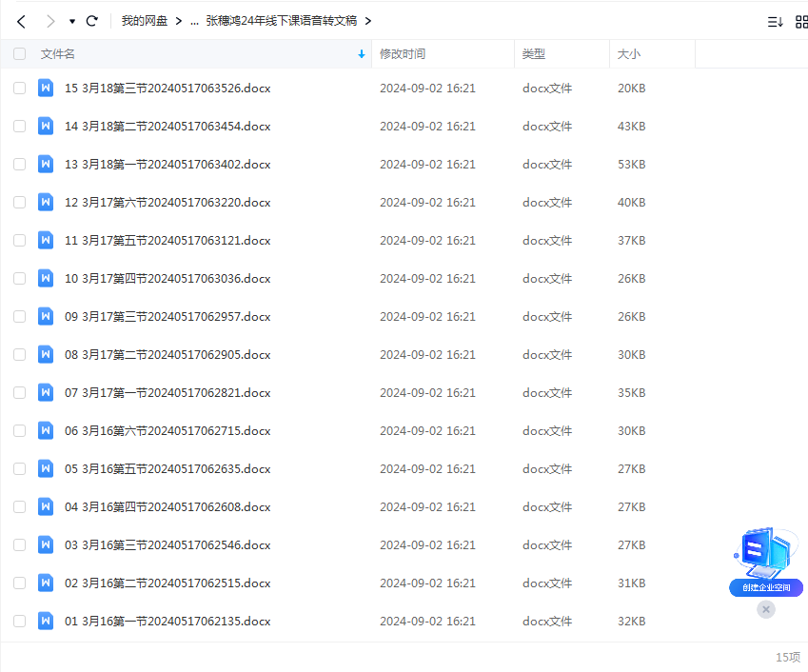The width and height of the screenshot is (808, 672).
Task: Click Word icon of 08 3月17第二节 file
Action: point(46,354)
